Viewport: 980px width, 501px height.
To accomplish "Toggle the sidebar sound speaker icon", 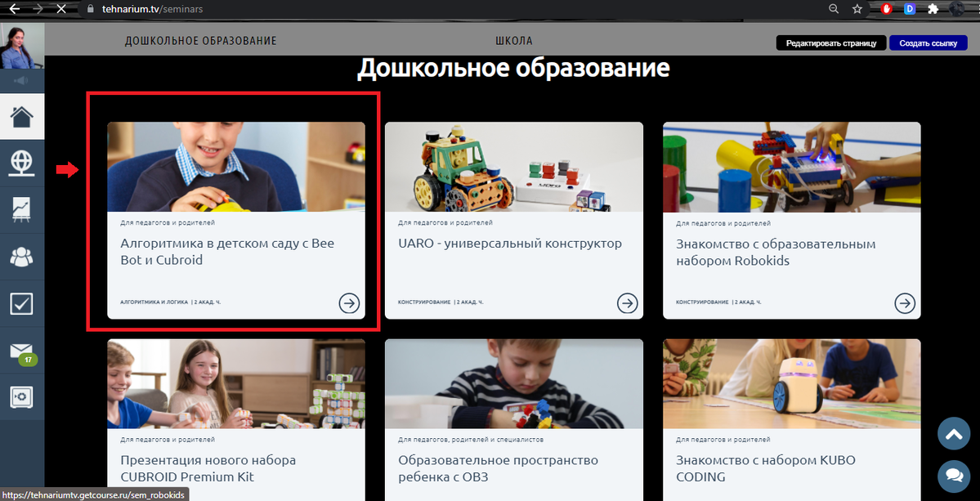I will pos(22,81).
